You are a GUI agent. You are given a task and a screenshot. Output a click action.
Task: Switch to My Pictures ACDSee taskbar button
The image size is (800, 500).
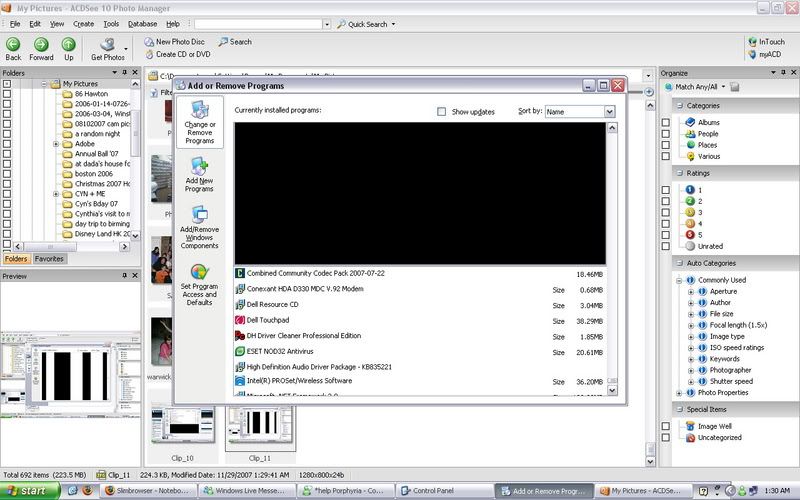[x=641, y=491]
